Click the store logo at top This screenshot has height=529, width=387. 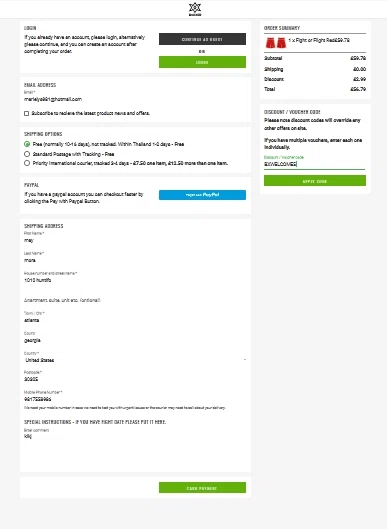tap(195, 9)
